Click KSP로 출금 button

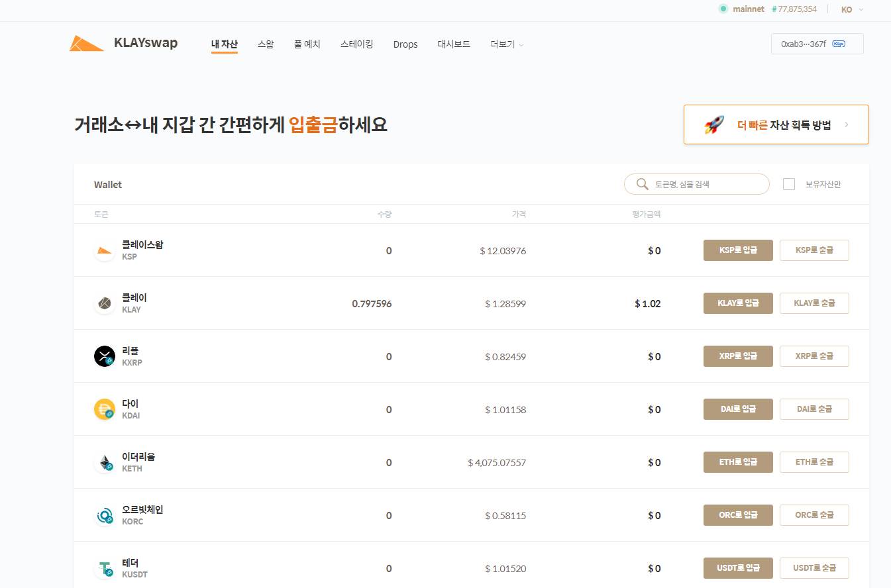(x=814, y=250)
